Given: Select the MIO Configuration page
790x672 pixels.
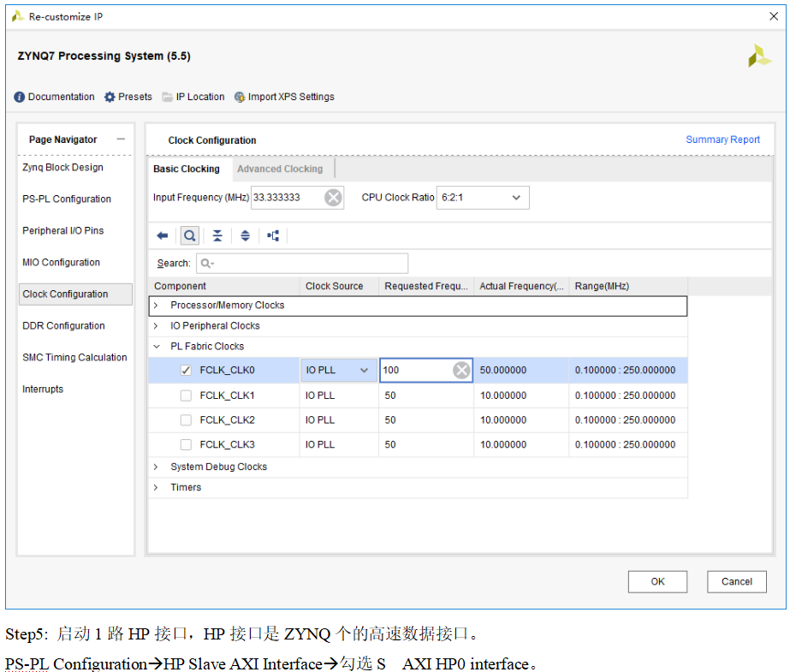Looking at the screenshot, I should [61, 263].
